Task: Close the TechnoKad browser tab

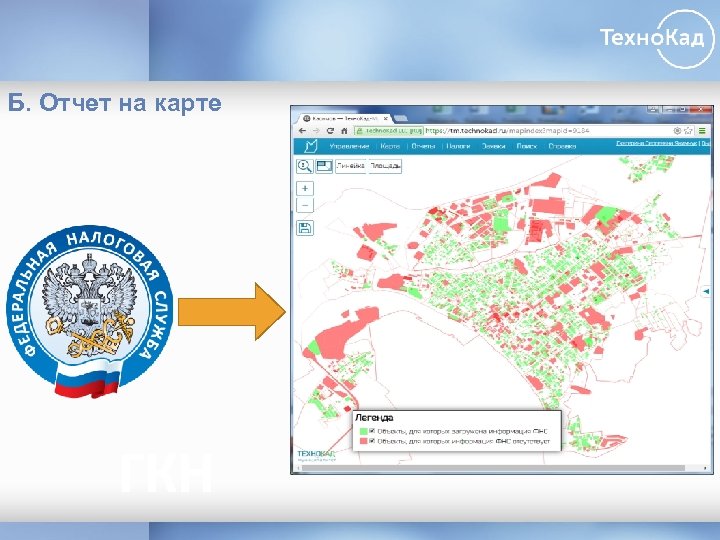Action: point(386,118)
